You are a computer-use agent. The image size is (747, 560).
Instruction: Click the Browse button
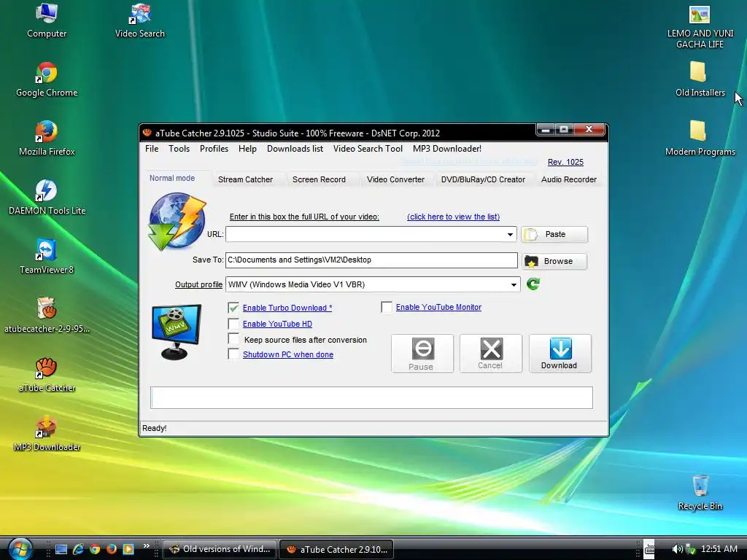[554, 261]
